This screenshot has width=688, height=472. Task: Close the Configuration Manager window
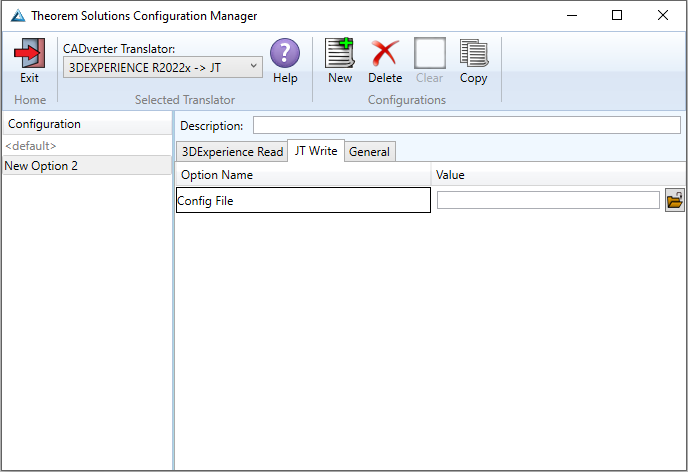click(663, 15)
